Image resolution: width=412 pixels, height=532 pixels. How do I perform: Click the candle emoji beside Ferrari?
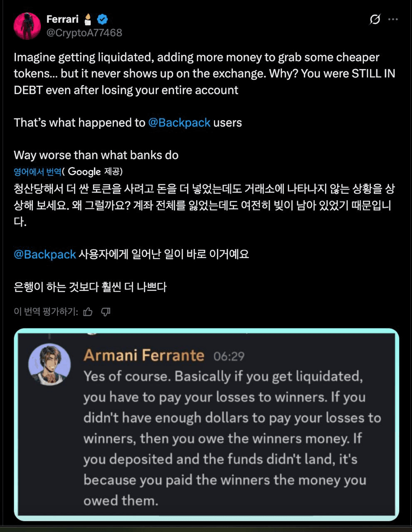pyautogui.click(x=88, y=19)
